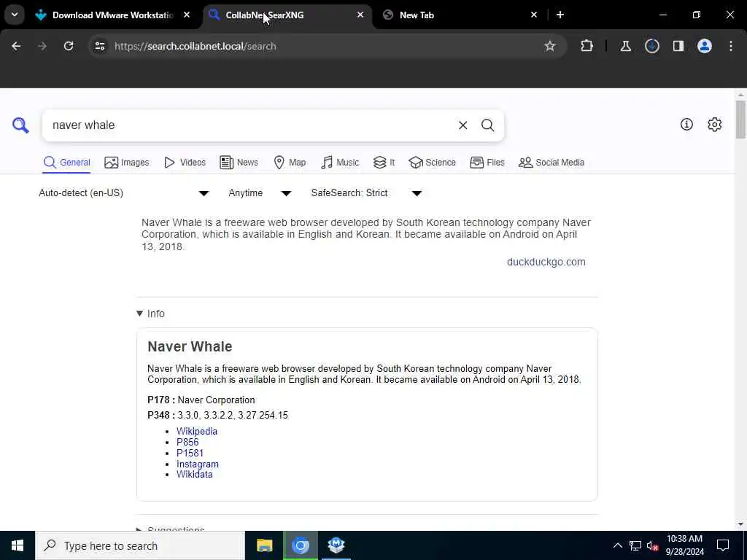Open the Windows Start menu
The height and width of the screenshot is (560, 747).
point(18,545)
